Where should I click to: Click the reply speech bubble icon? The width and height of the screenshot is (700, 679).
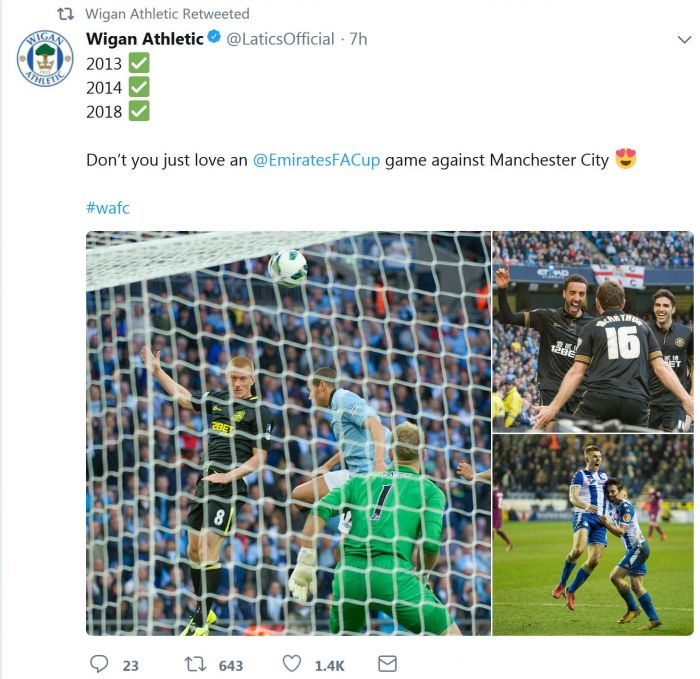tap(99, 663)
